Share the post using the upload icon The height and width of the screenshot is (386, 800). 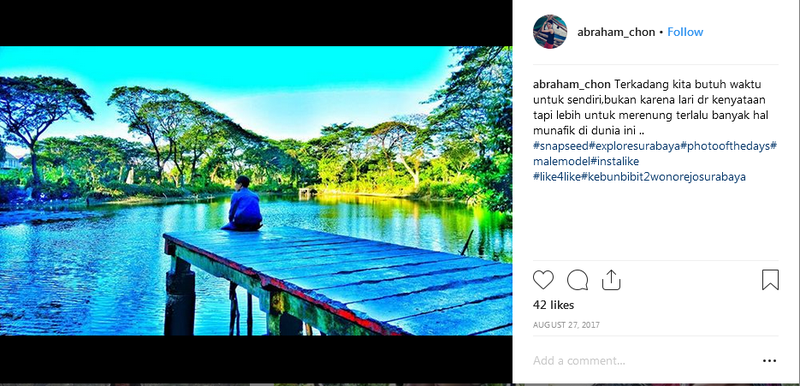611,280
